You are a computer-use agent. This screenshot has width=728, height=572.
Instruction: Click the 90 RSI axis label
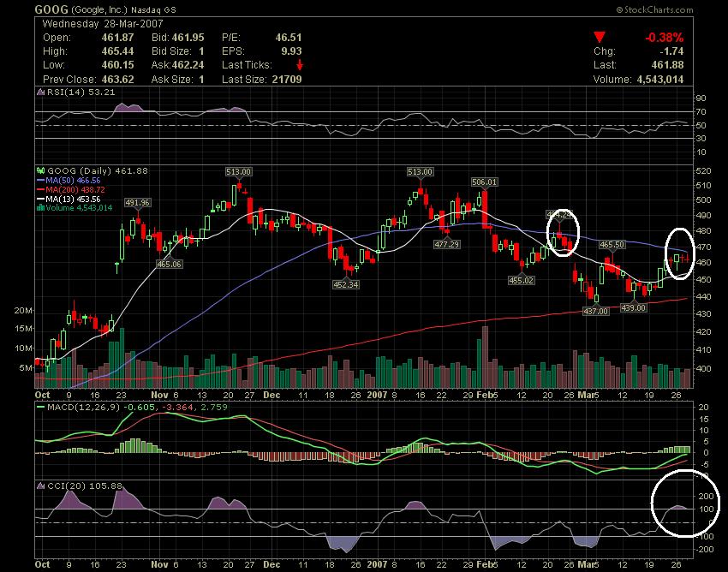[701, 98]
